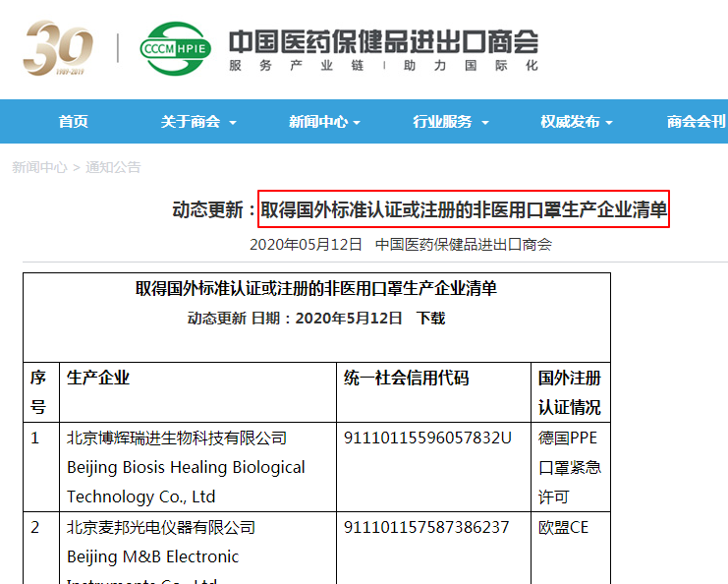Expand the 行业服务 dropdown arrow
728x584 pixels.
click(x=485, y=123)
